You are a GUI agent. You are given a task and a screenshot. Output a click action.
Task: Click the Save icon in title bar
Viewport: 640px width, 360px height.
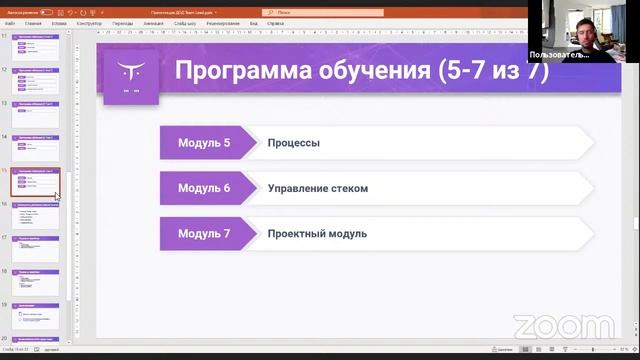point(60,13)
